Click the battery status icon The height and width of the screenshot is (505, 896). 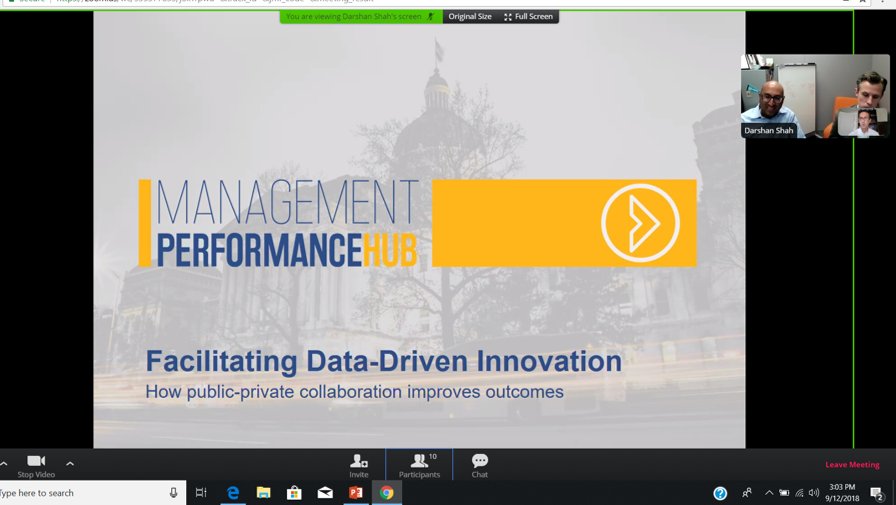tap(784, 492)
